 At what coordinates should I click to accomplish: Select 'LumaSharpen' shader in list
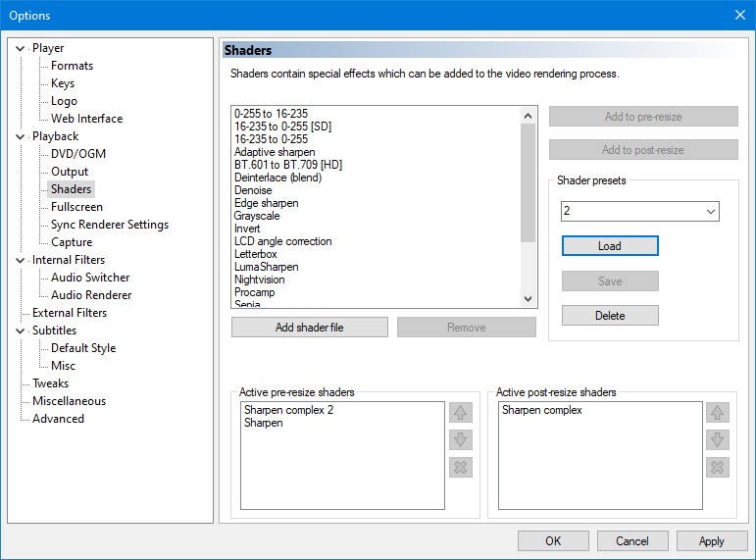coord(266,267)
